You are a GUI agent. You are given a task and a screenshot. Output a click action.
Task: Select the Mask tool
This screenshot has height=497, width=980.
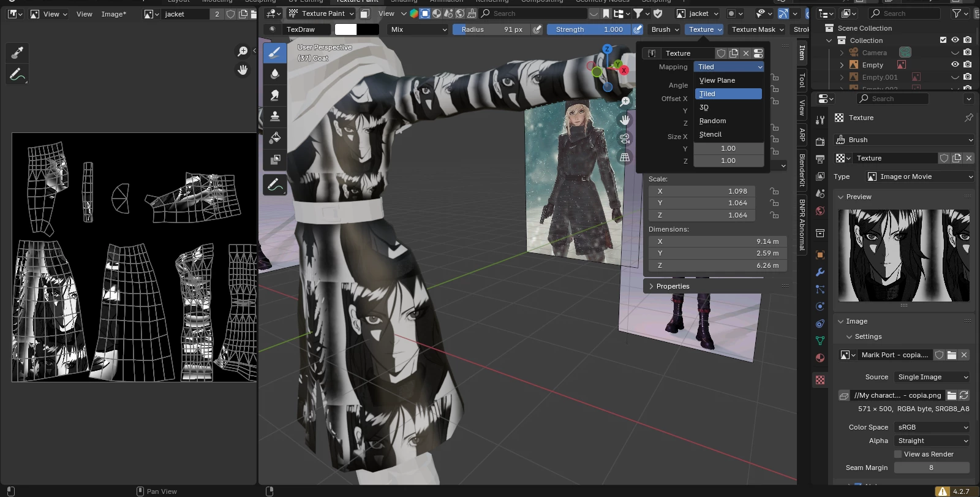point(275,159)
